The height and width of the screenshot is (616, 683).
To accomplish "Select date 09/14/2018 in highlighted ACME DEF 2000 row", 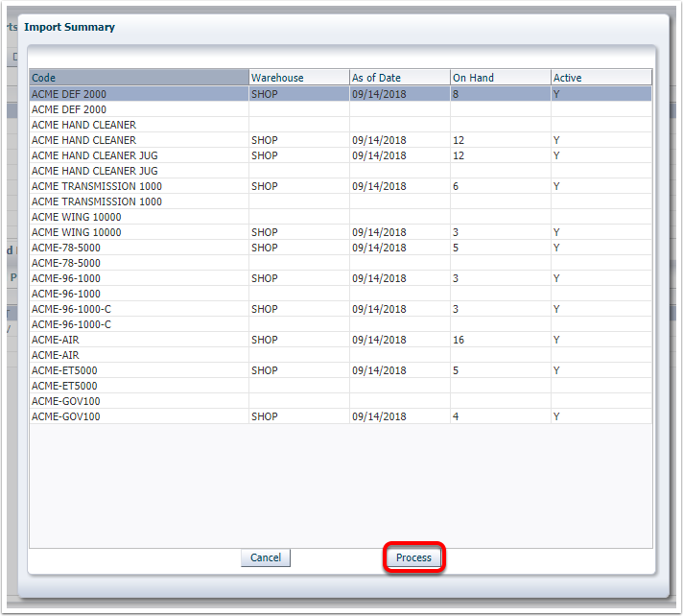I will pyautogui.click(x=399, y=94).
